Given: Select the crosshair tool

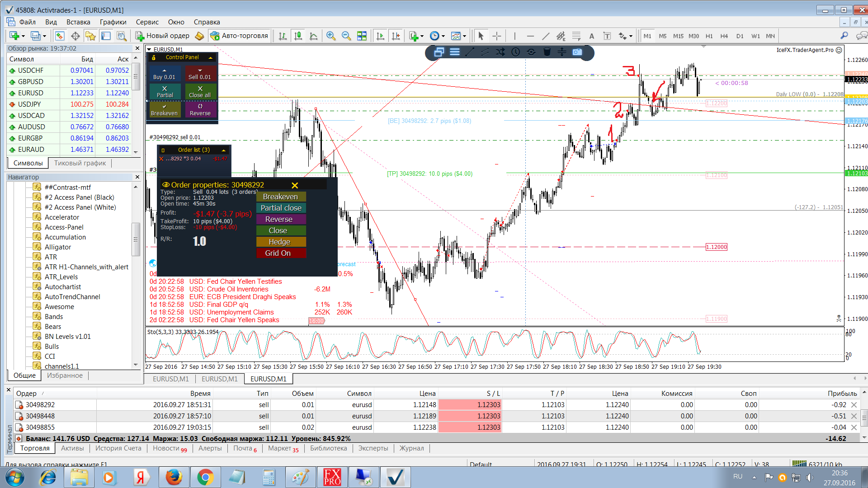Looking at the screenshot, I should tap(496, 36).
